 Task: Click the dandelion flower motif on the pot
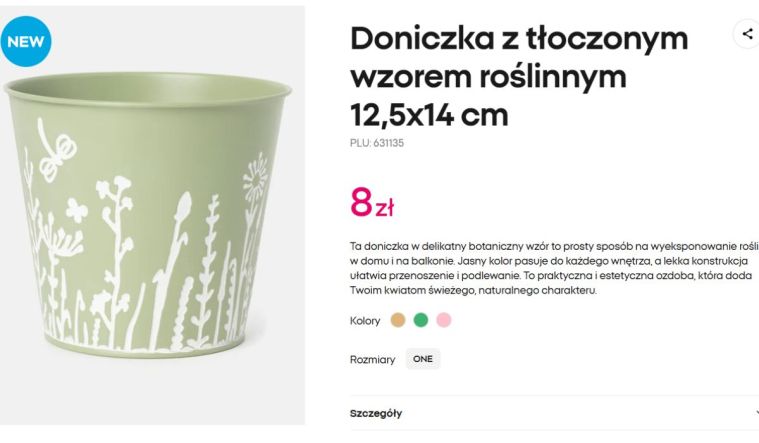pyautogui.click(x=256, y=178)
